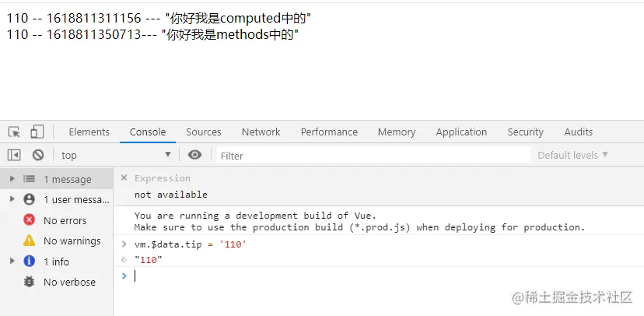Screen dimensions: 644x316
Task: Click the console Filter input field
Action: [373, 156]
